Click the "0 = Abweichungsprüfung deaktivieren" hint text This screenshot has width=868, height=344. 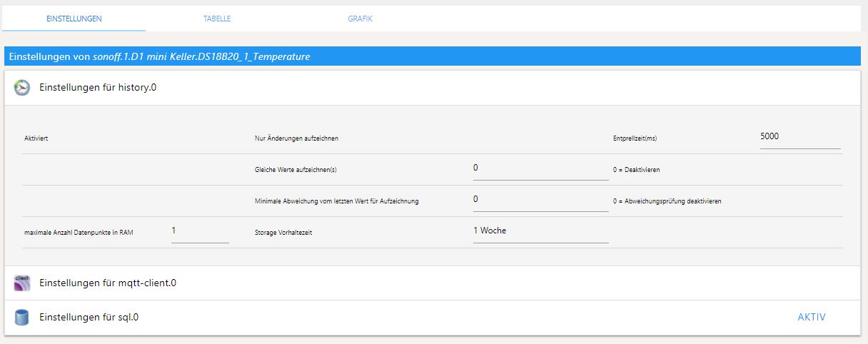pos(667,201)
